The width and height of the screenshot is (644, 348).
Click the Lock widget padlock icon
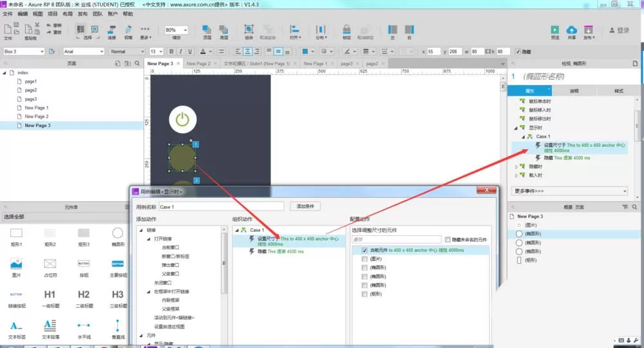pyautogui.click(x=346, y=29)
